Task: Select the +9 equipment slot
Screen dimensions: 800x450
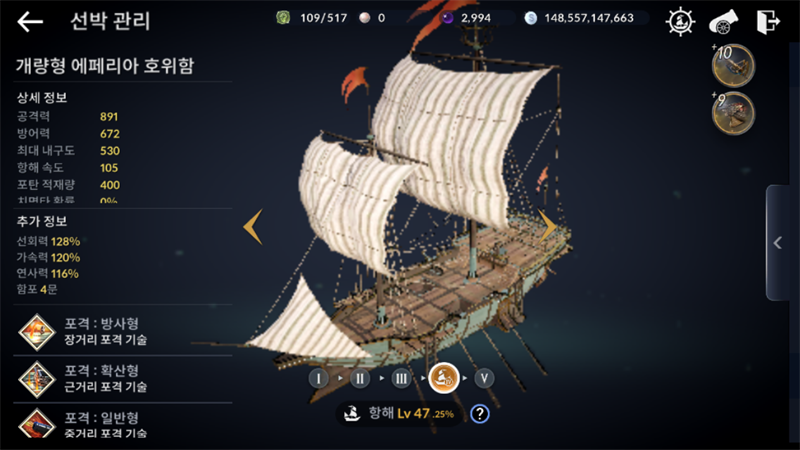Action: (733, 113)
